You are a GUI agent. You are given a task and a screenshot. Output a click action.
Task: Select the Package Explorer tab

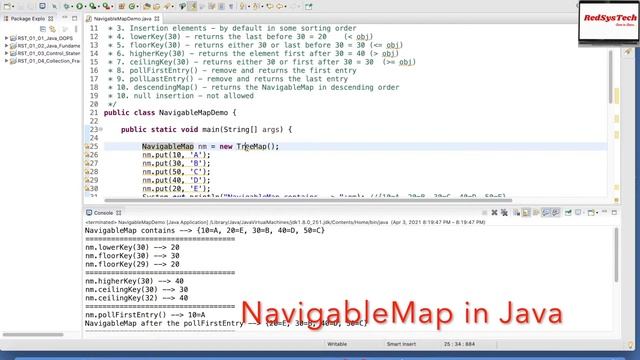click(27, 19)
